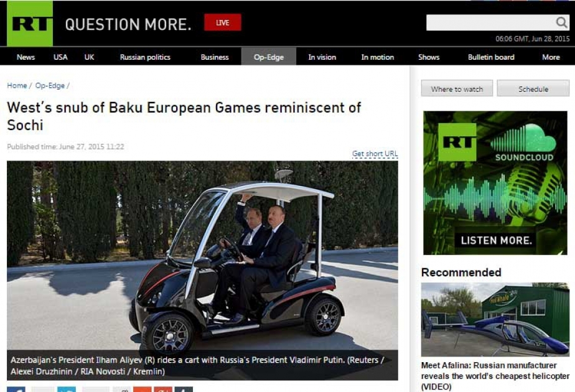Open the Russian politics section
The width and height of the screenshot is (575, 392).
point(145,57)
